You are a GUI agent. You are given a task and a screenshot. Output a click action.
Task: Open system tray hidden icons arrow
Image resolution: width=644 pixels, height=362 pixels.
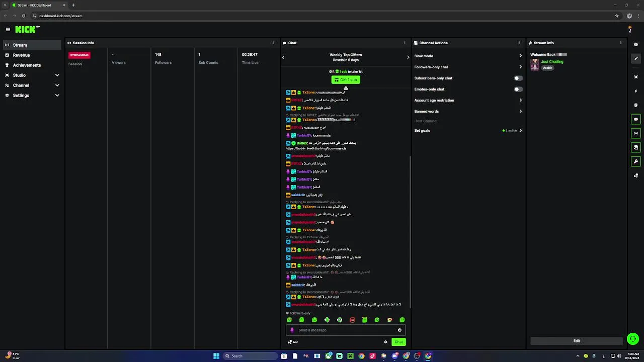[578, 356]
